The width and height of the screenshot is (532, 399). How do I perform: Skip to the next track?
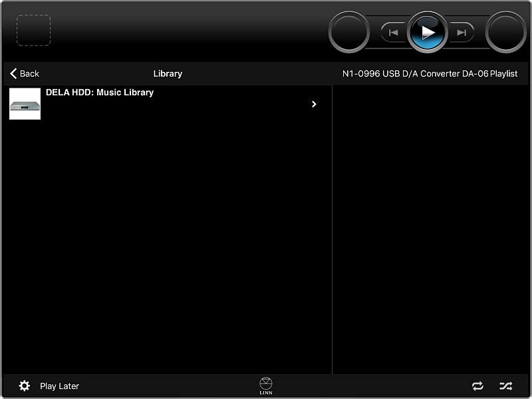click(x=461, y=33)
